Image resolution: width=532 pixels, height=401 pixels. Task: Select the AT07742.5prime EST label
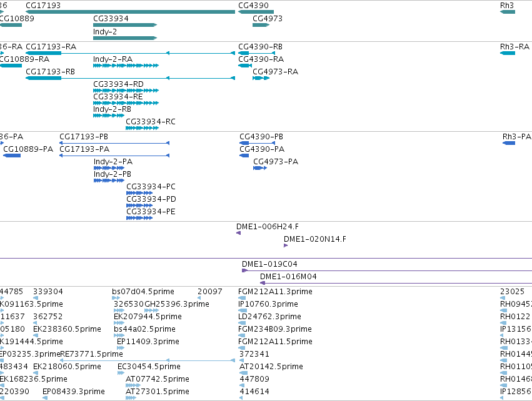tap(158, 379)
